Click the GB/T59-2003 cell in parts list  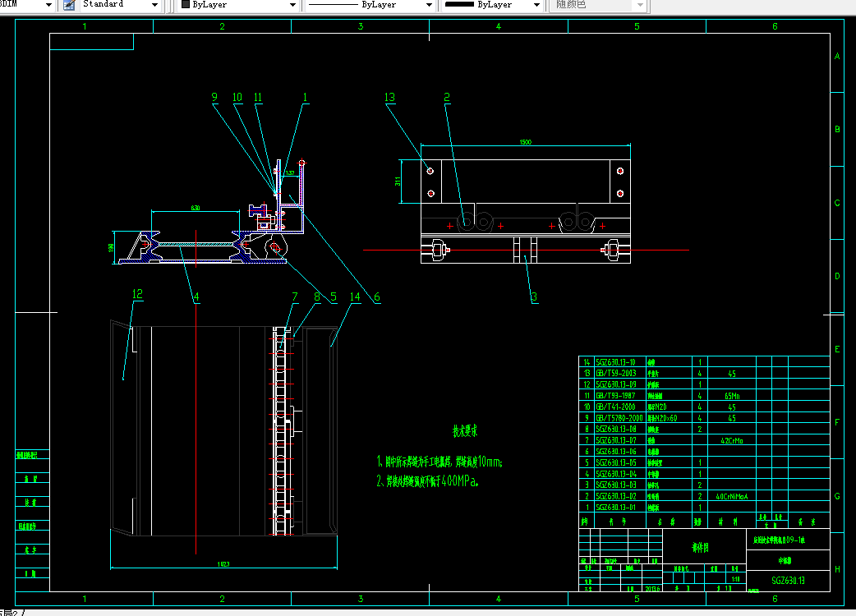(616, 373)
